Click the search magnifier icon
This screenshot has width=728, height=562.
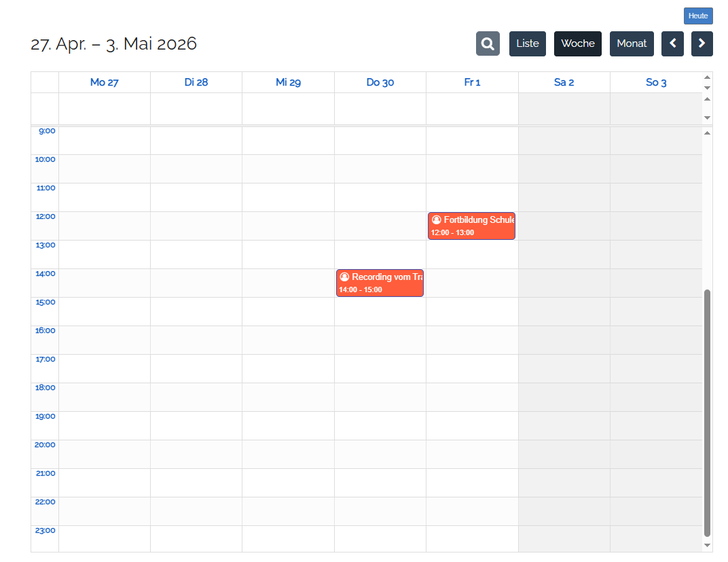click(488, 43)
